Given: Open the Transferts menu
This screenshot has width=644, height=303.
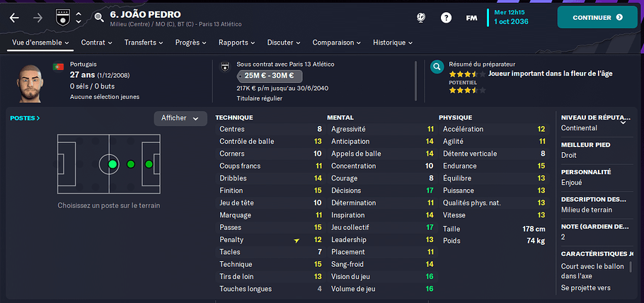Looking at the screenshot, I should coord(144,42).
